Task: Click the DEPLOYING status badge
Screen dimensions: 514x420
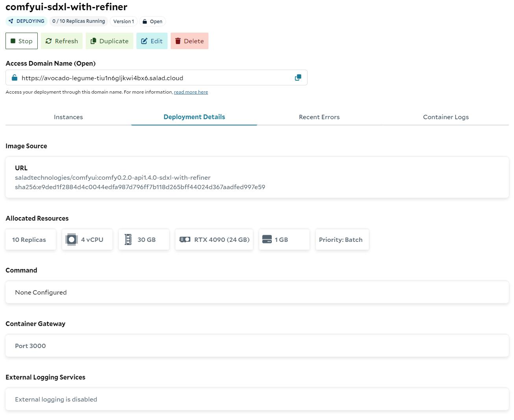Action: click(26, 21)
